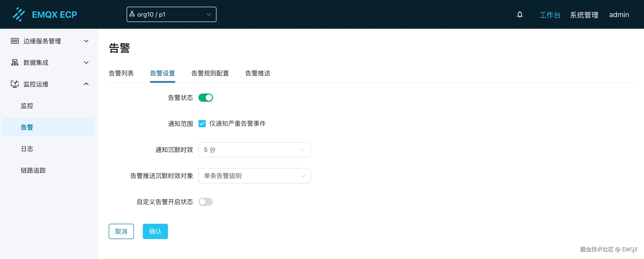Click the 监控运维 sidebar icon
The image size is (644, 259).
pos(15,84)
